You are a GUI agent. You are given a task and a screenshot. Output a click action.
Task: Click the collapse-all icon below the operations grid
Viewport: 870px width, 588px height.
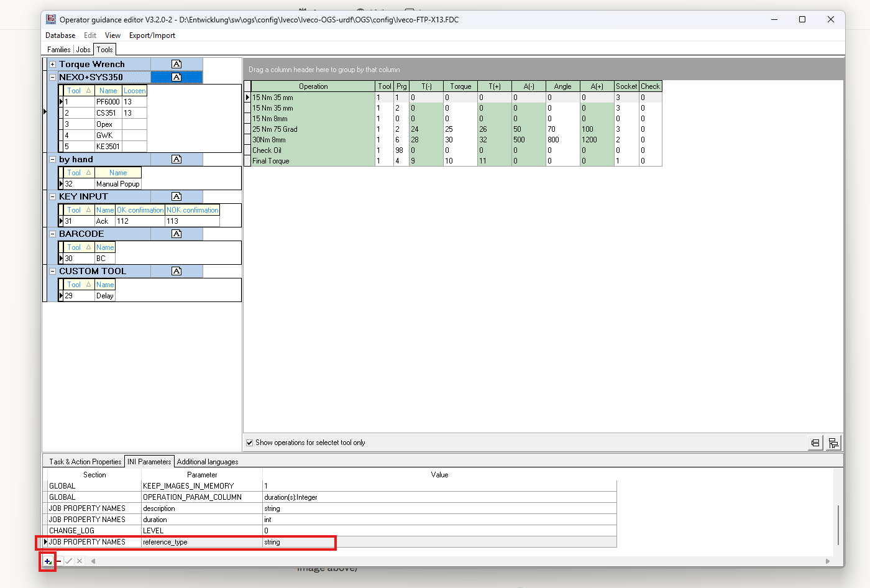point(815,443)
